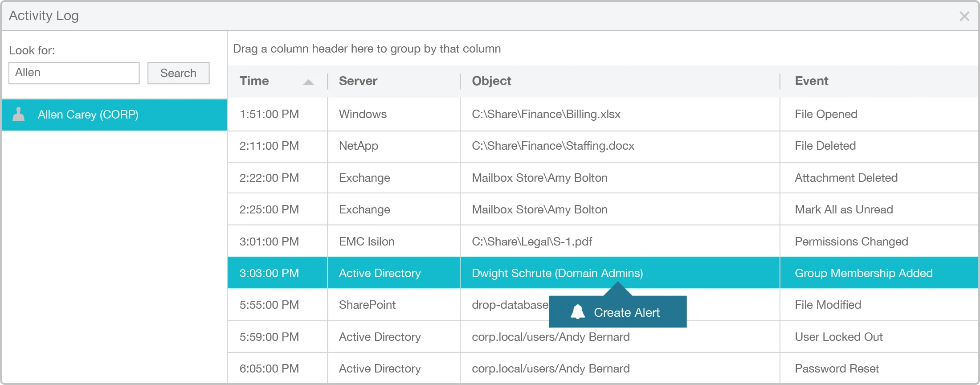Select Allen Carey (CORP) in results
The width and height of the screenshot is (980, 385).
click(x=114, y=115)
